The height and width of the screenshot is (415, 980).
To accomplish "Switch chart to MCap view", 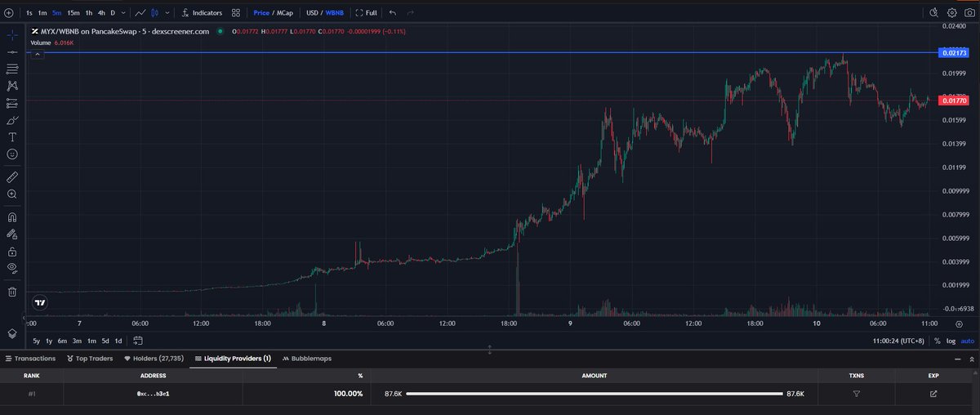I will tap(285, 13).
